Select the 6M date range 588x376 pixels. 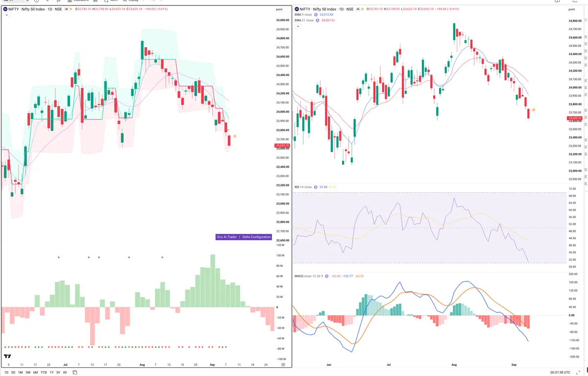pyautogui.click(x=35, y=373)
